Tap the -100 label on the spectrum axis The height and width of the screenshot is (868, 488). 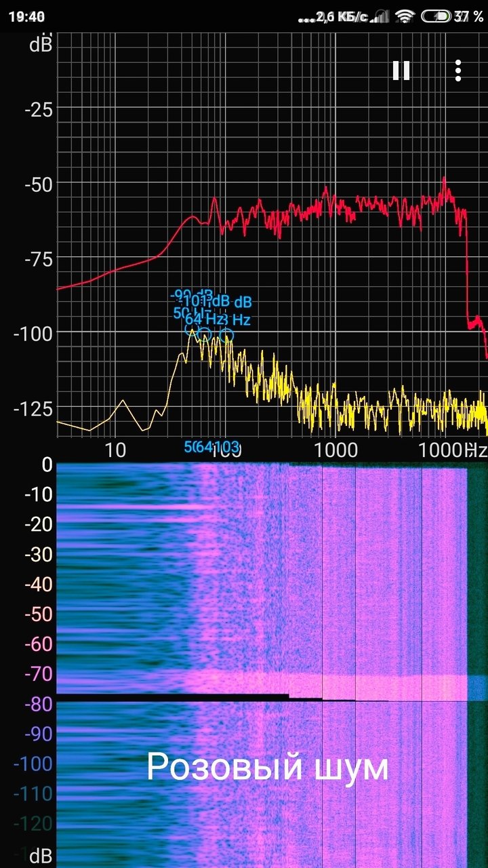tap(34, 332)
